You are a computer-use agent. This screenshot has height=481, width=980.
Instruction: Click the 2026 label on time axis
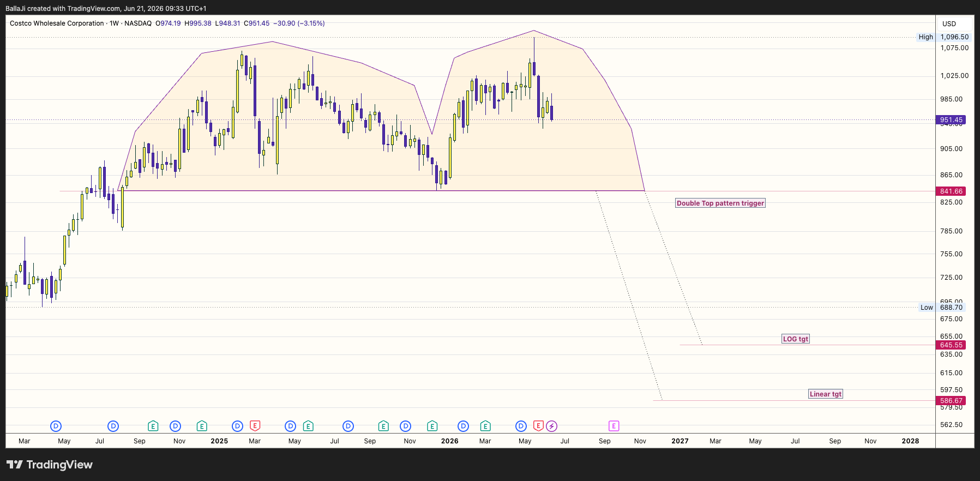pos(449,441)
